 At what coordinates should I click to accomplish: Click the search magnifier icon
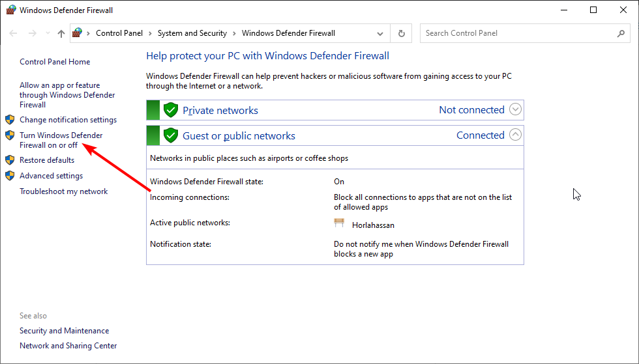click(x=621, y=33)
